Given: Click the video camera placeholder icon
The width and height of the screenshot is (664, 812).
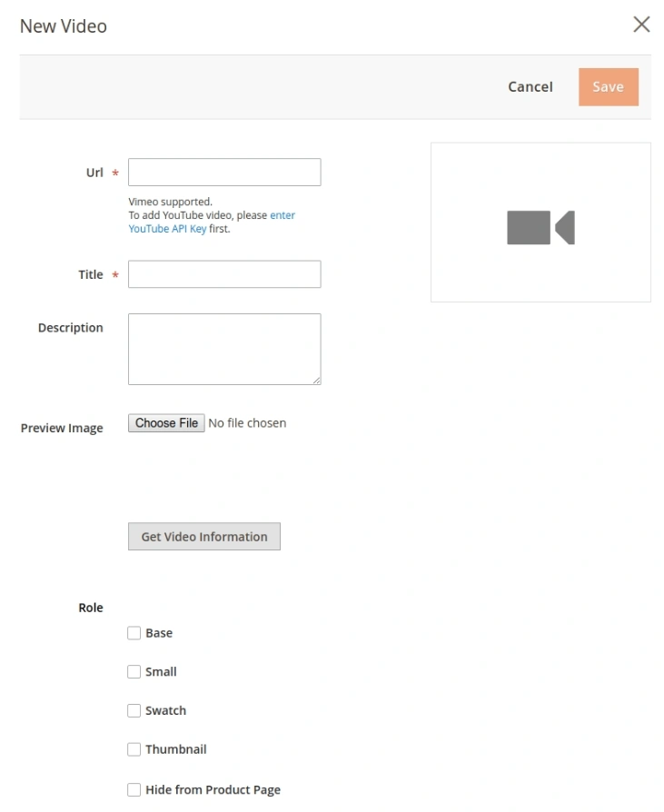Looking at the screenshot, I should pos(542,229).
